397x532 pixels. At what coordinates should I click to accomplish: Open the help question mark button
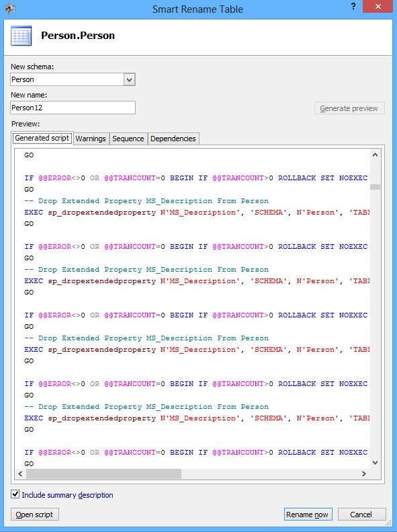click(x=353, y=7)
